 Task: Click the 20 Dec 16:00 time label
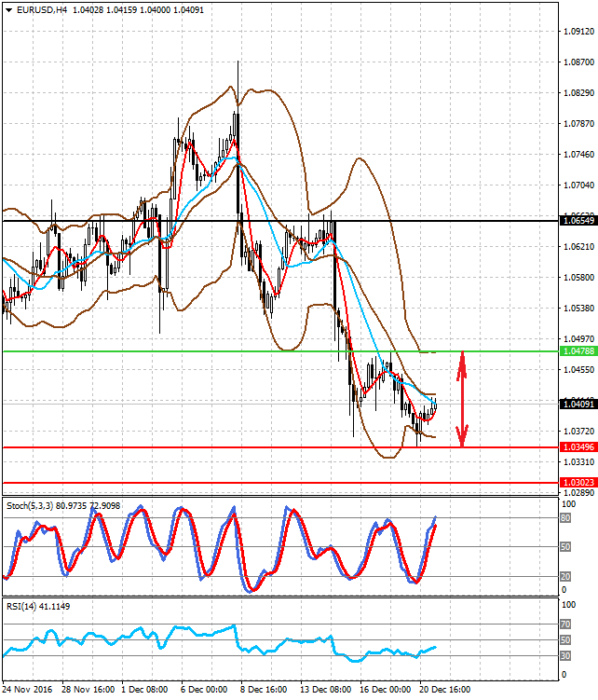point(445,690)
